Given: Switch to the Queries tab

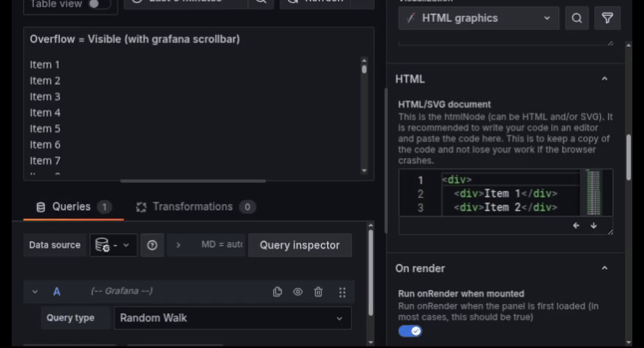Looking at the screenshot, I should pos(73,207).
